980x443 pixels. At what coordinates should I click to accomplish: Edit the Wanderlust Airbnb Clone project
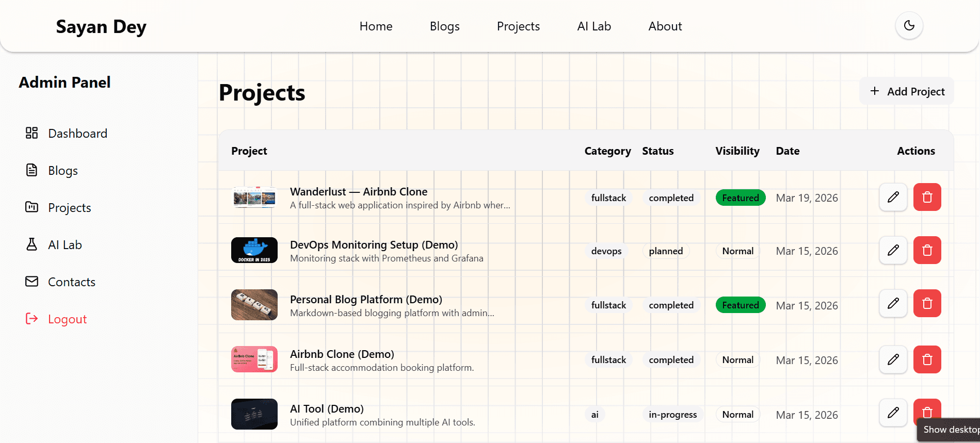(x=893, y=197)
